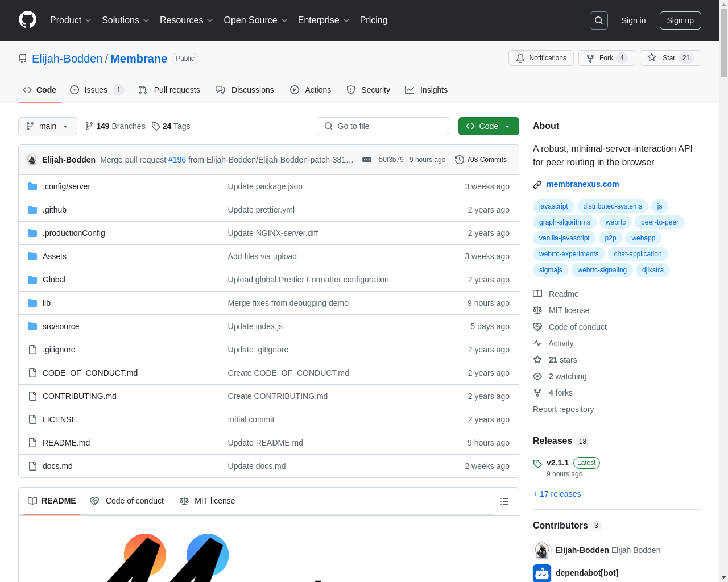Star the Membrane repository

pyautogui.click(x=670, y=58)
